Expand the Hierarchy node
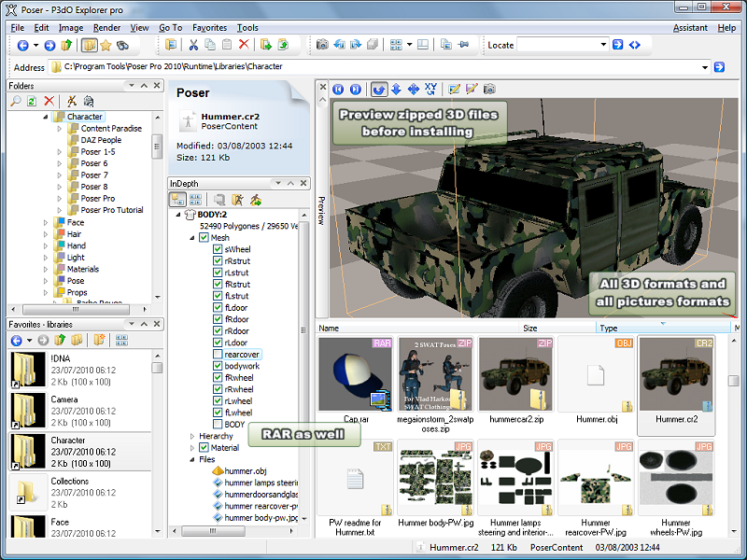This screenshot has height=560, width=747. (x=192, y=436)
